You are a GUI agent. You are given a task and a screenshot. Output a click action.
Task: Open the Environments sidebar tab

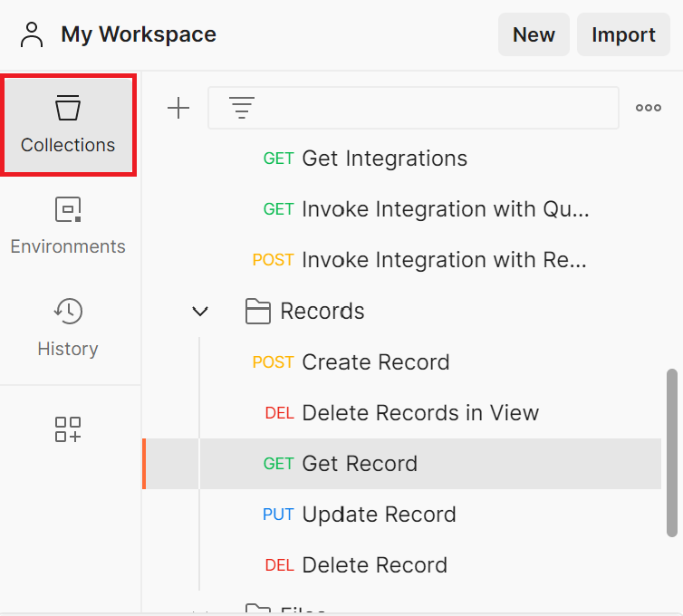pos(68,226)
